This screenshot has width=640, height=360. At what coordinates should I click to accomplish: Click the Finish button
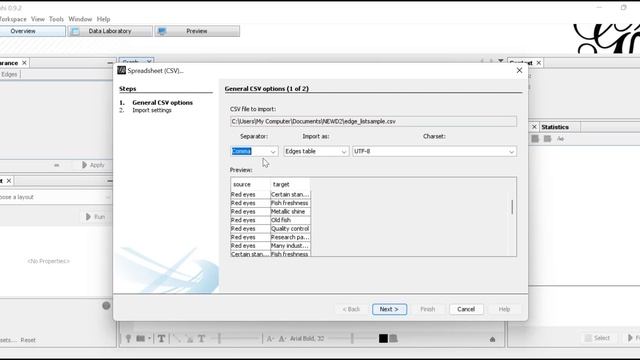point(428,309)
